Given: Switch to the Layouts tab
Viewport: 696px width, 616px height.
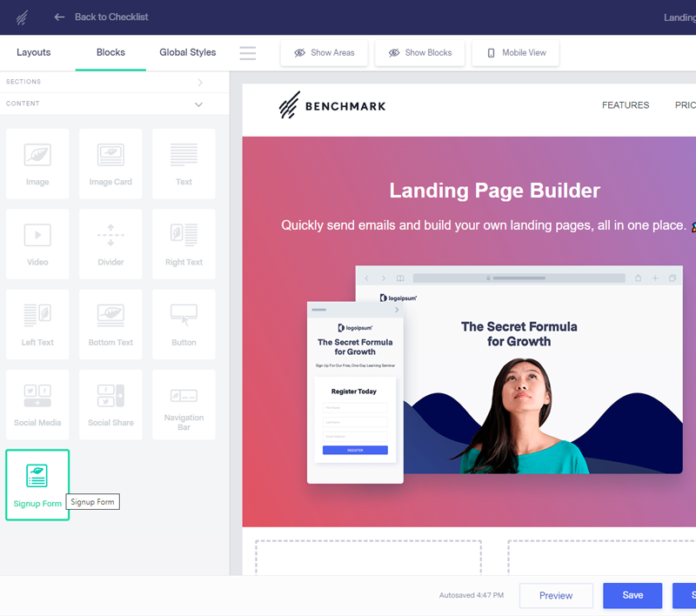Looking at the screenshot, I should [x=34, y=52].
